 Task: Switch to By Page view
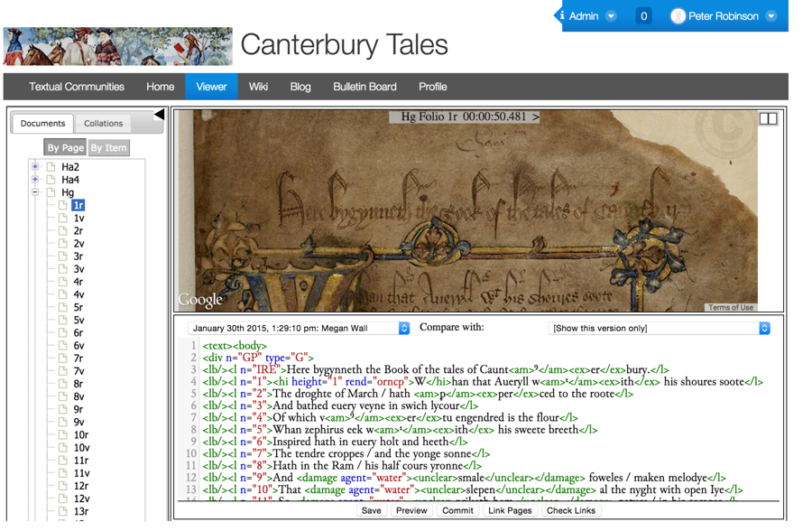[65, 148]
